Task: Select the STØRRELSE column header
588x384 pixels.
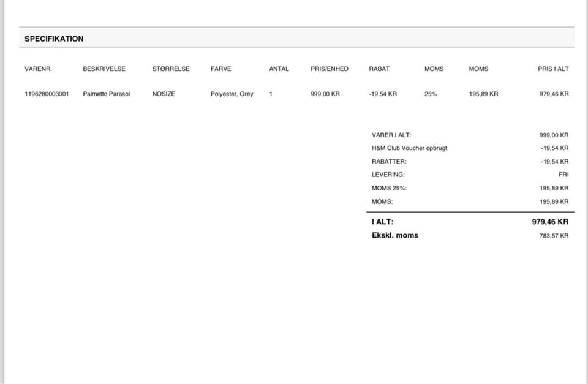Action: pyautogui.click(x=171, y=69)
